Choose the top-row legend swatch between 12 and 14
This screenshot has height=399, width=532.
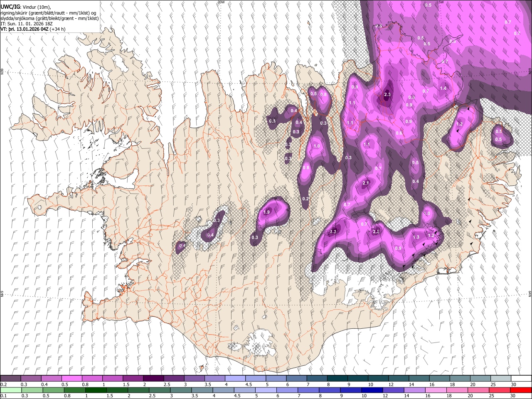pyautogui.click(x=398, y=379)
